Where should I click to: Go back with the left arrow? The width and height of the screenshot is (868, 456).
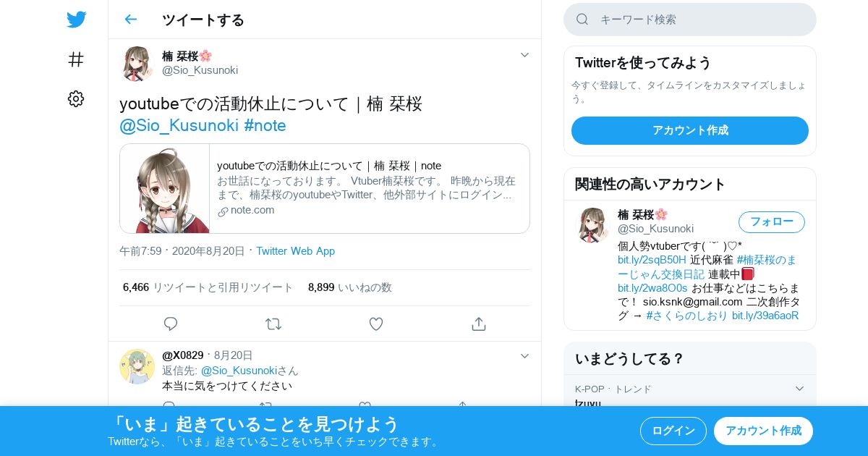coord(130,20)
